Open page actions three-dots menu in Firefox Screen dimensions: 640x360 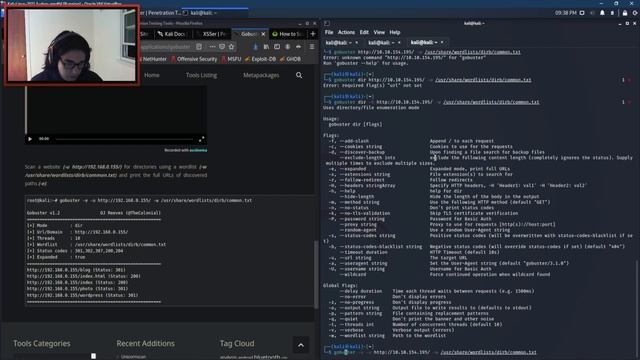(212, 47)
